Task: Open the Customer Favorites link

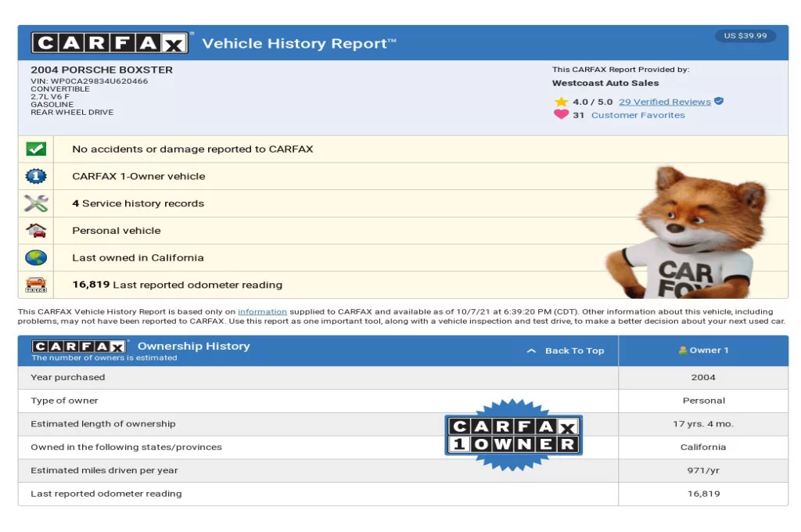Action: click(638, 115)
